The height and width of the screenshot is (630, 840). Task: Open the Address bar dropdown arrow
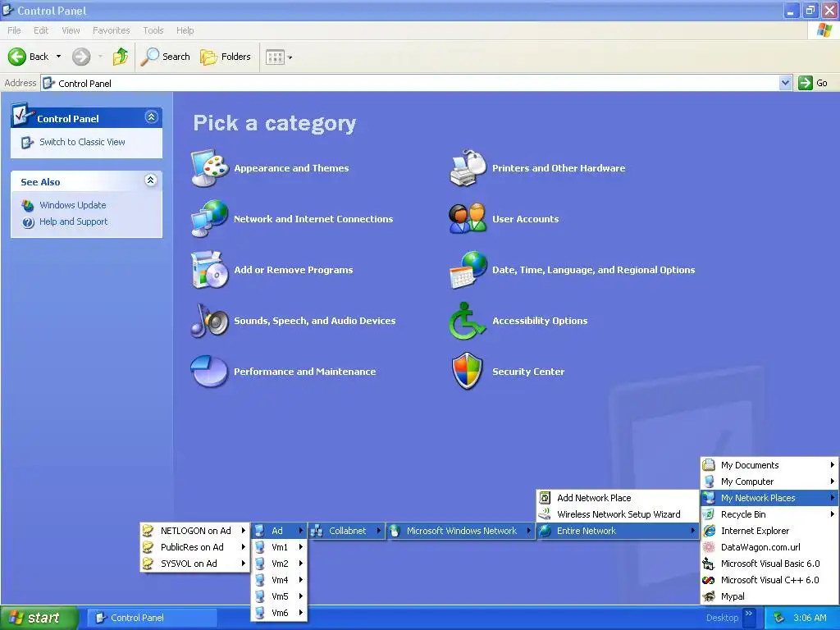(785, 83)
